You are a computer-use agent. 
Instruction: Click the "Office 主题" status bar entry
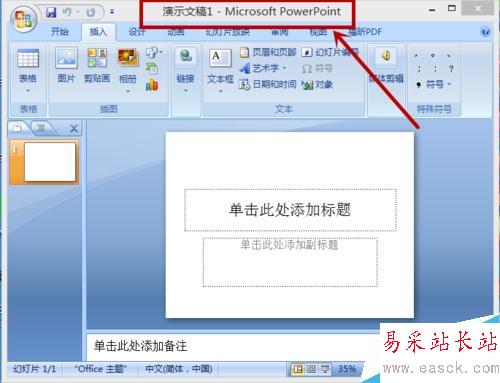click(x=101, y=369)
